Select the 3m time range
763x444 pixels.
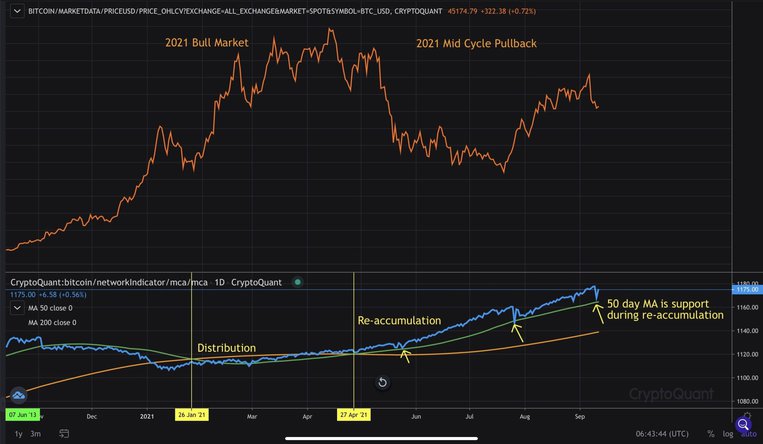click(36, 434)
